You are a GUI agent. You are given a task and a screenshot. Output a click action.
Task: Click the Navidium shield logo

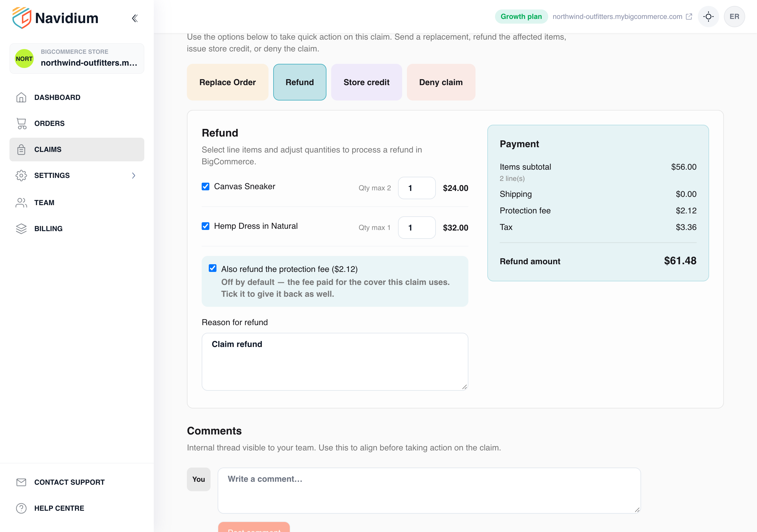[22, 18]
